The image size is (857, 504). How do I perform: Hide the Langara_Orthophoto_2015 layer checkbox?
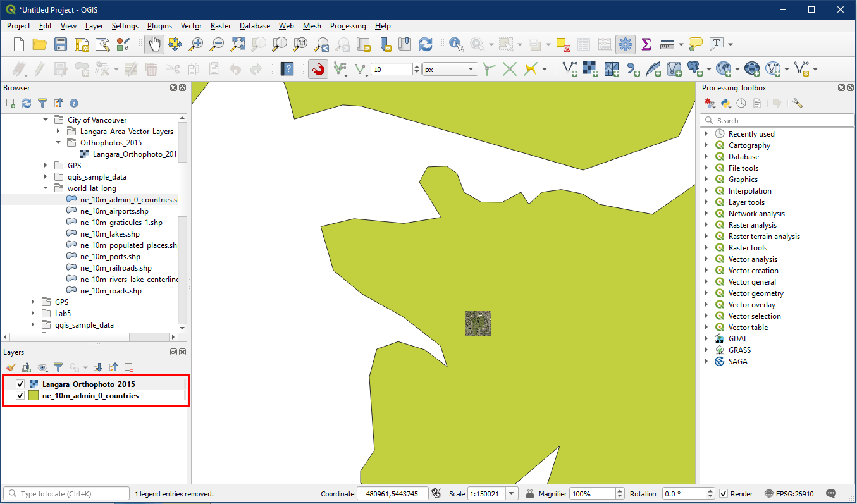(20, 384)
